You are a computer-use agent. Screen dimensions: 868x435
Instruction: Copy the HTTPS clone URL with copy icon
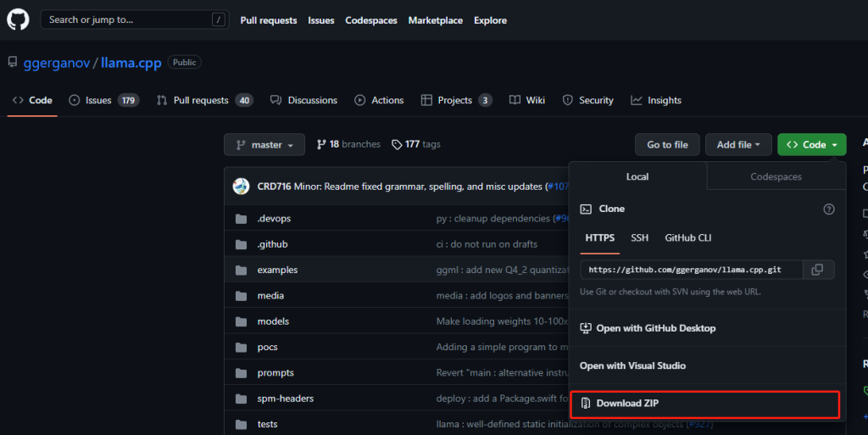[x=817, y=270]
